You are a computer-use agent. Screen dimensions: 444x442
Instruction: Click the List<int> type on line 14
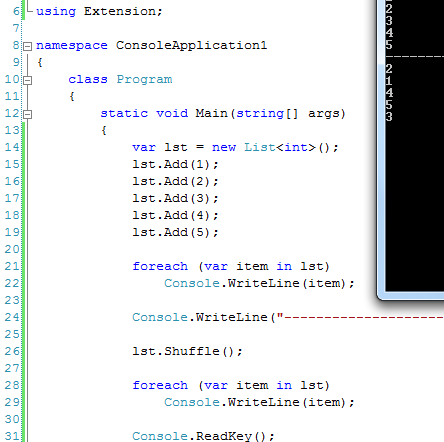280,147
